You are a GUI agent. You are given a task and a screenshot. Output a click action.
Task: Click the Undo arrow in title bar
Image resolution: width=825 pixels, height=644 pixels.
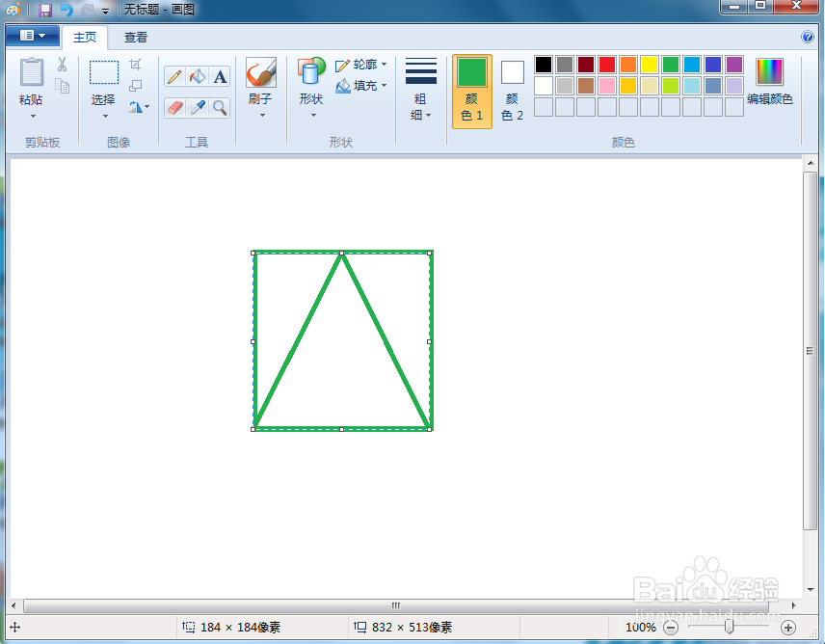67,10
